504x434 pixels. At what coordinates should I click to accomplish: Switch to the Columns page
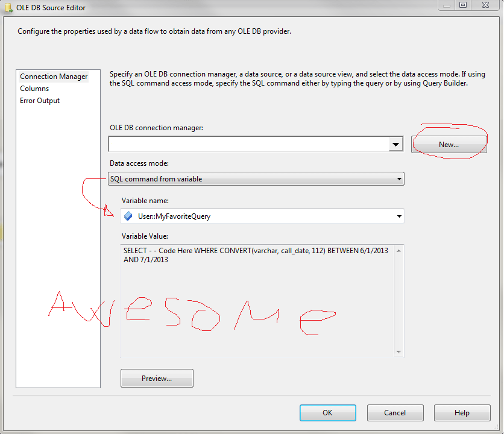(x=34, y=88)
